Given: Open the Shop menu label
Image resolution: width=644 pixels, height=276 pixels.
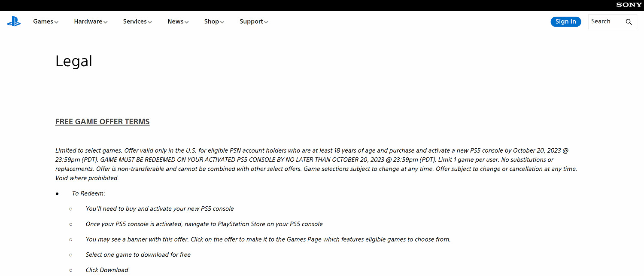Looking at the screenshot, I should click(211, 21).
